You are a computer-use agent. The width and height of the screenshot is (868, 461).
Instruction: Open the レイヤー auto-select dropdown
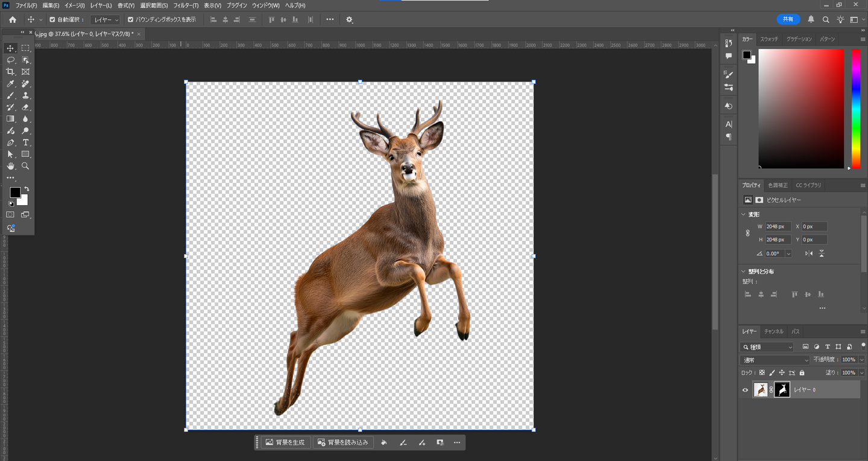(x=107, y=19)
